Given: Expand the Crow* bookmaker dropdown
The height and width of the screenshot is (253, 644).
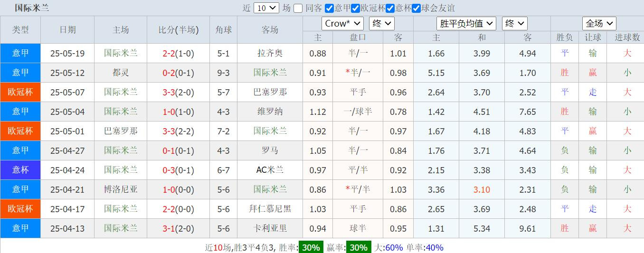Looking at the screenshot, I should tap(343, 23).
